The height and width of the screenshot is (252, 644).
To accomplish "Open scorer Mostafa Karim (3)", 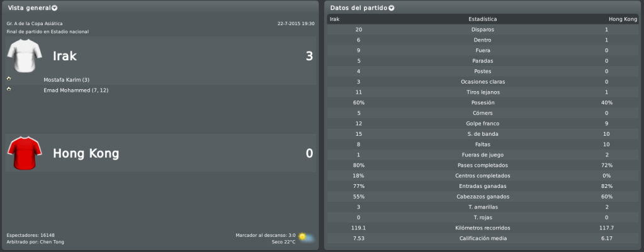I will pos(63,79).
